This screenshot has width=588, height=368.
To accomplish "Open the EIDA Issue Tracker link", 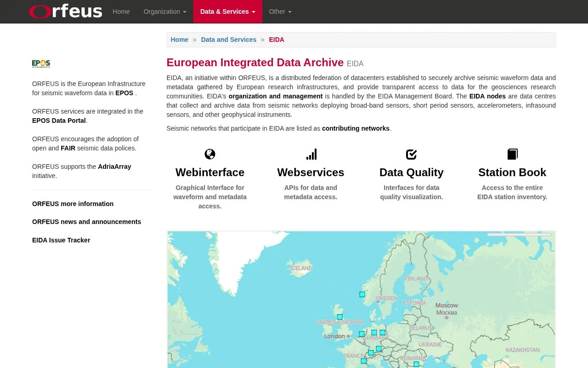I will [61, 240].
